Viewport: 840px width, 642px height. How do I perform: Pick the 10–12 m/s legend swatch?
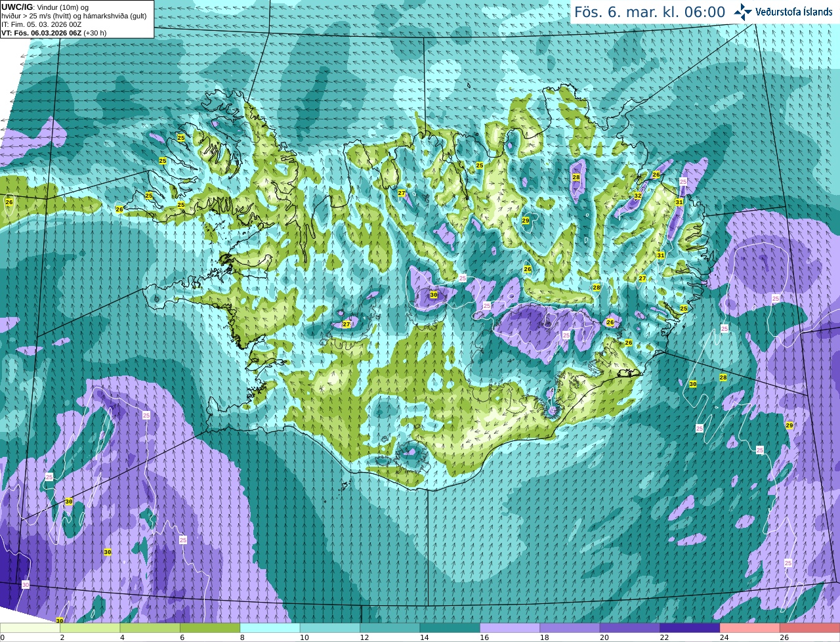coord(330,628)
